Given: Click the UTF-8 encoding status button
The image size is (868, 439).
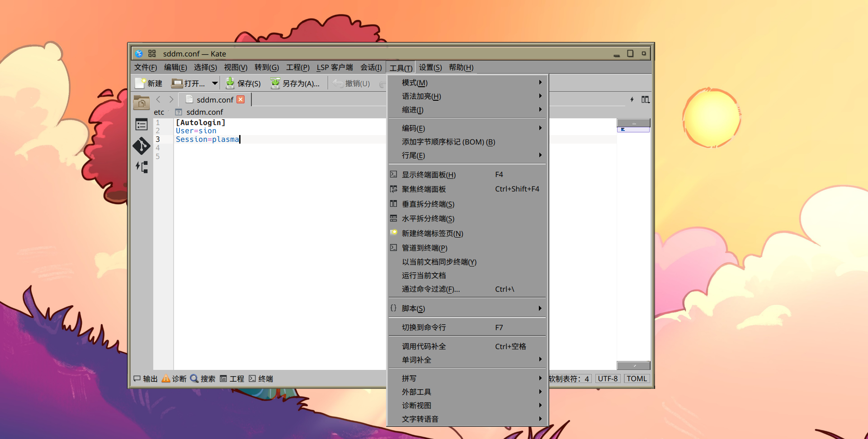Looking at the screenshot, I should tap(607, 378).
